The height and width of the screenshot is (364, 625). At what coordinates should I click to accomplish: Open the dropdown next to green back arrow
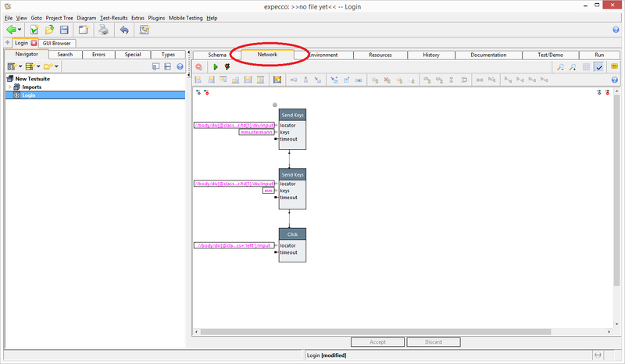20,30
